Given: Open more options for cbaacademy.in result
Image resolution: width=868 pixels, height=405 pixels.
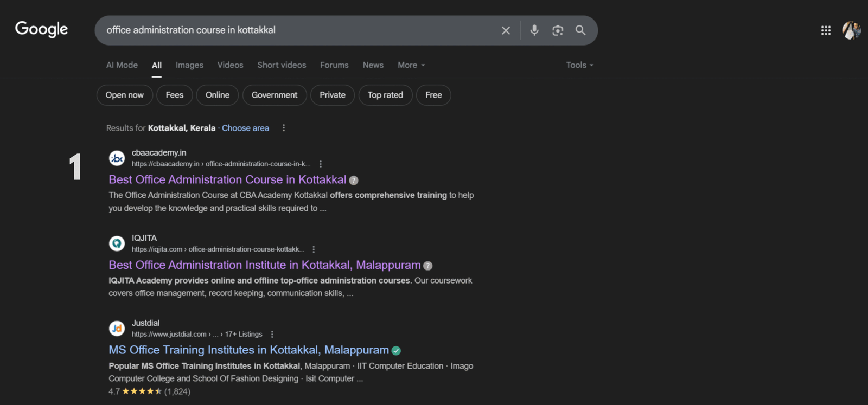Looking at the screenshot, I should (321, 164).
